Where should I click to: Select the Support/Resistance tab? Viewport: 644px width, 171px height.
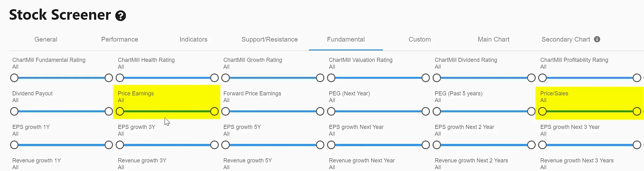point(270,39)
